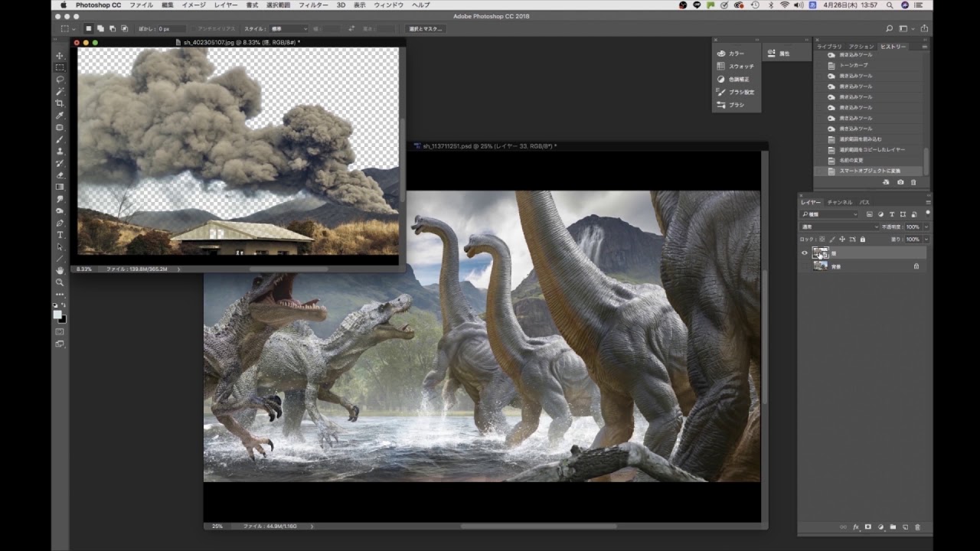980x551 pixels.
Task: Select the Brush tool in toolbox
Action: click(x=60, y=139)
